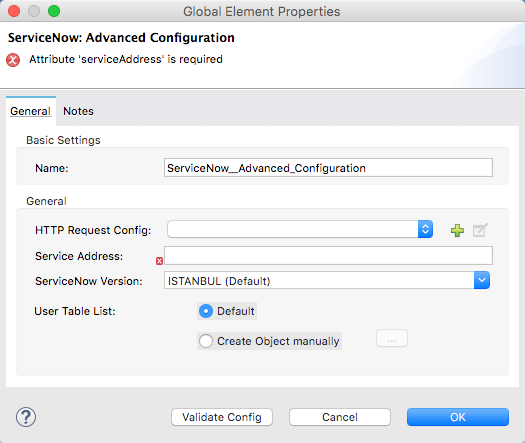
Task: Switch to the Notes tab
Action: click(x=78, y=111)
